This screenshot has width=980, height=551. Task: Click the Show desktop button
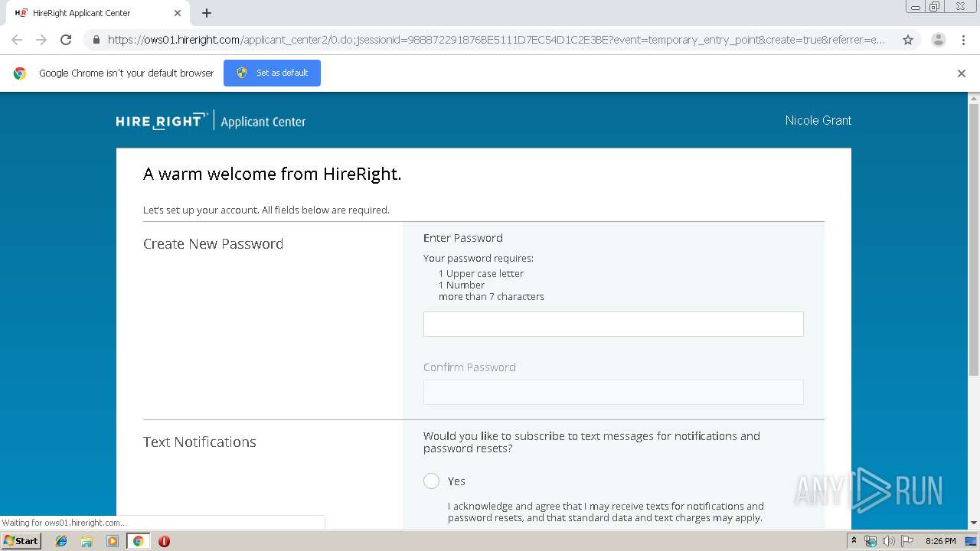[x=971, y=541]
